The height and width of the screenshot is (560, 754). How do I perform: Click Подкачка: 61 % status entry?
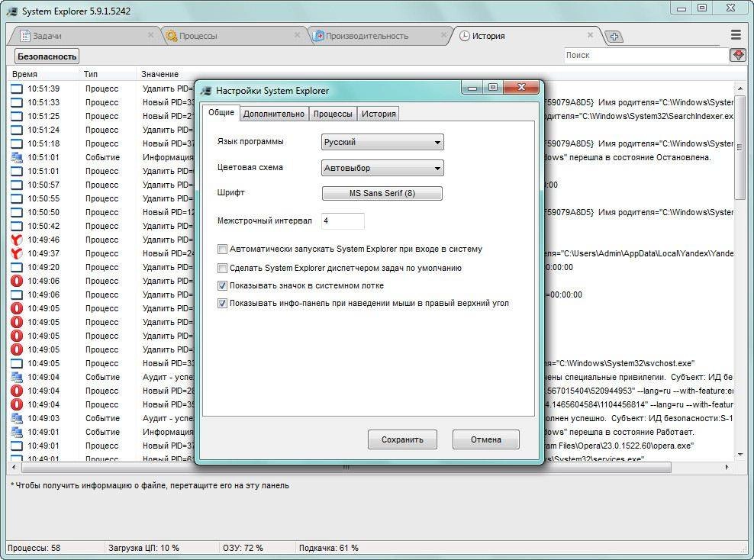point(328,548)
